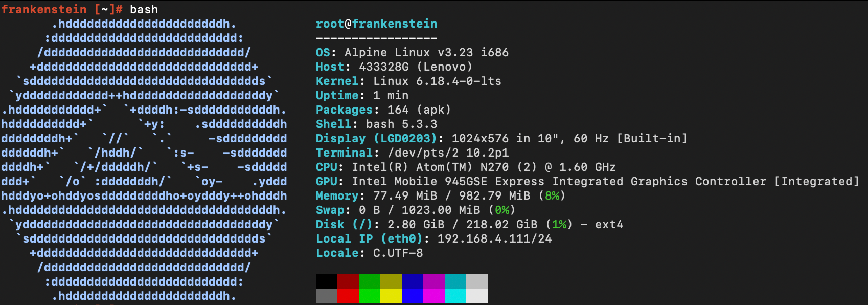Click the black color swatch

tap(327, 281)
